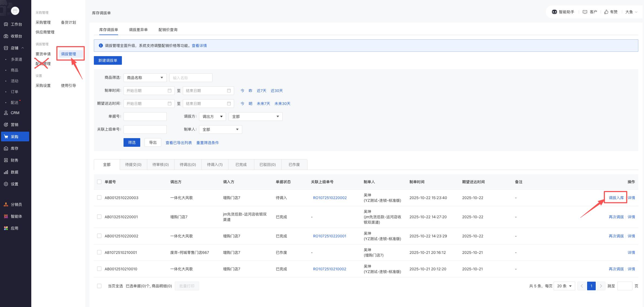Click the 制单时间 start date calendar icon
The height and width of the screenshot is (307, 644).
(169, 91)
